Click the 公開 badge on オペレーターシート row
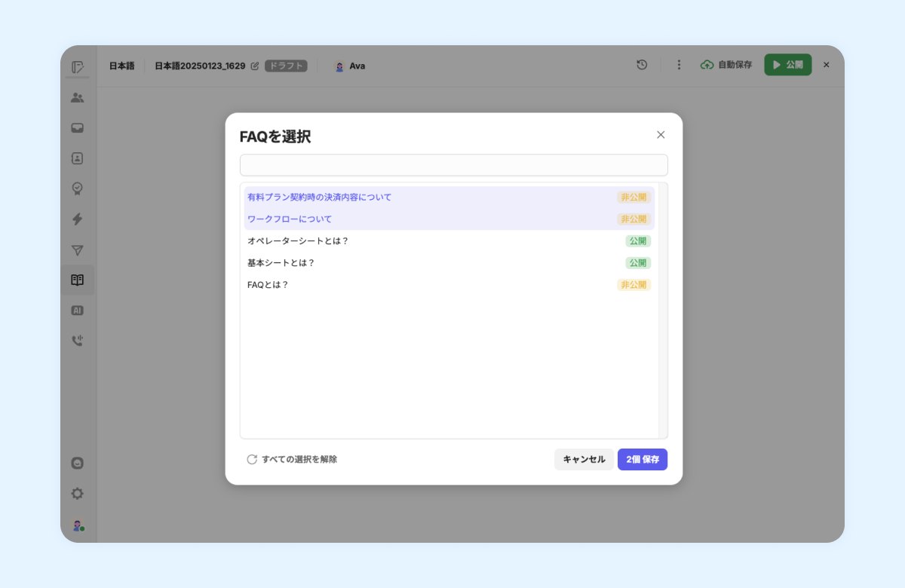 pos(638,241)
